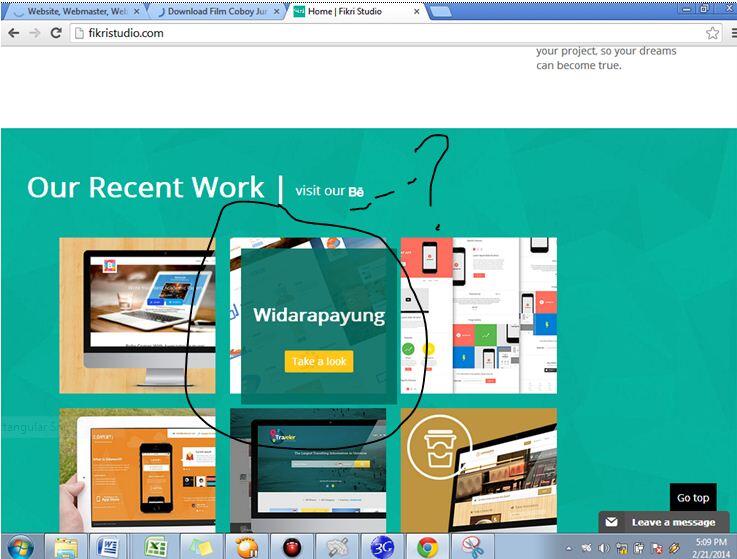Click the browser back arrow
This screenshot has width=737, height=559.
click(x=14, y=33)
